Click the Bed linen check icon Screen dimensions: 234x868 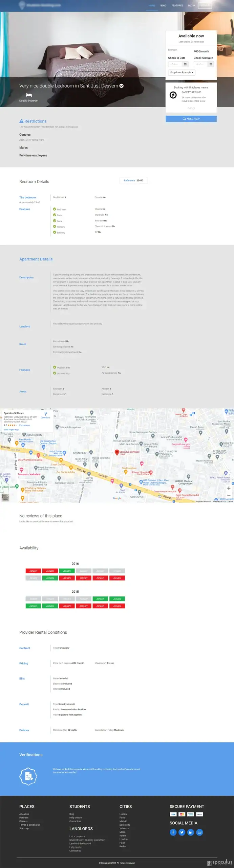pyautogui.click(x=55, y=209)
